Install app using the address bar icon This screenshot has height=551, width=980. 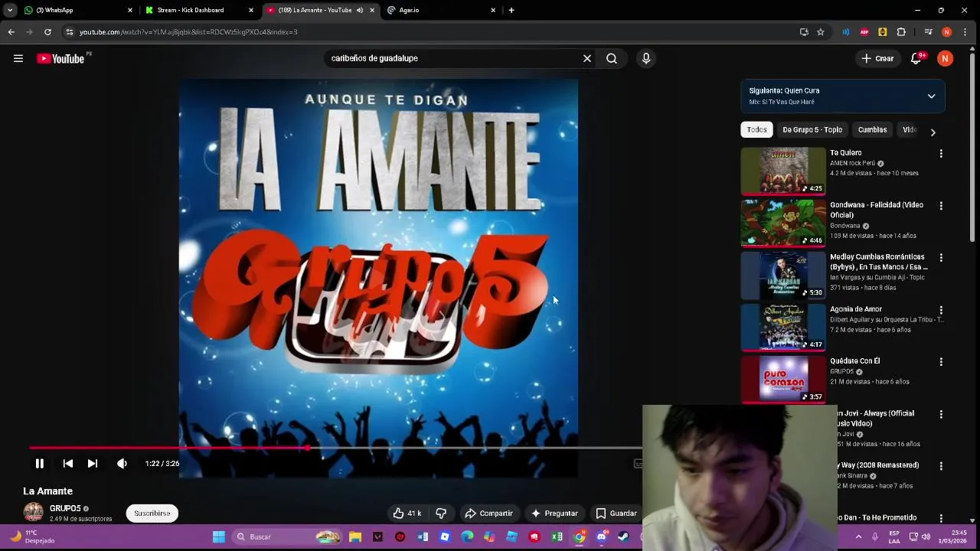coord(804,32)
